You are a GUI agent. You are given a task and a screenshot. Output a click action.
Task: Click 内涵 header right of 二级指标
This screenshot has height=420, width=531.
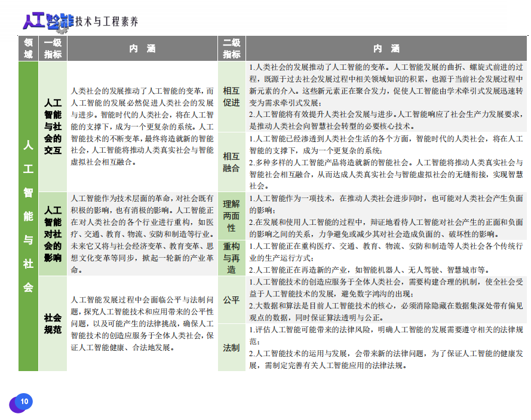[x=386, y=48]
